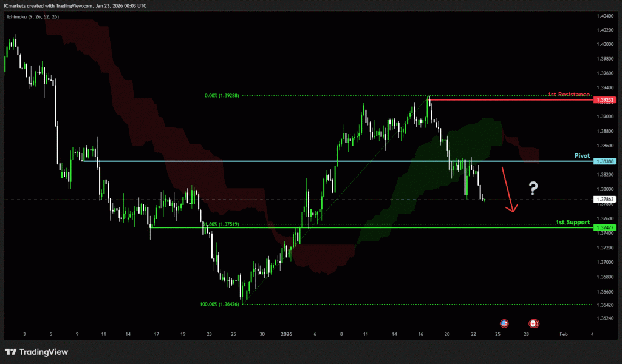This screenshot has width=622, height=364.
Task: Click the Feb label on the date axis
Action: (563, 334)
